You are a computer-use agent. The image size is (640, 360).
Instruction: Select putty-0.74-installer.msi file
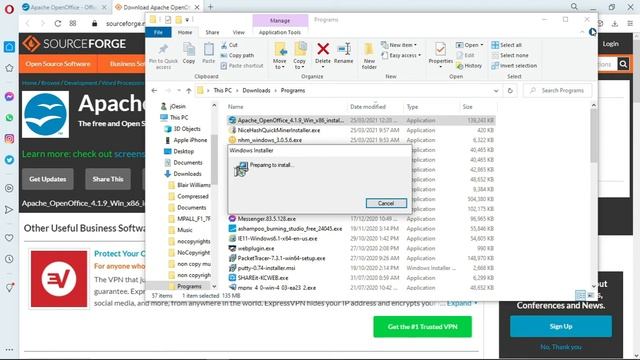point(266,268)
